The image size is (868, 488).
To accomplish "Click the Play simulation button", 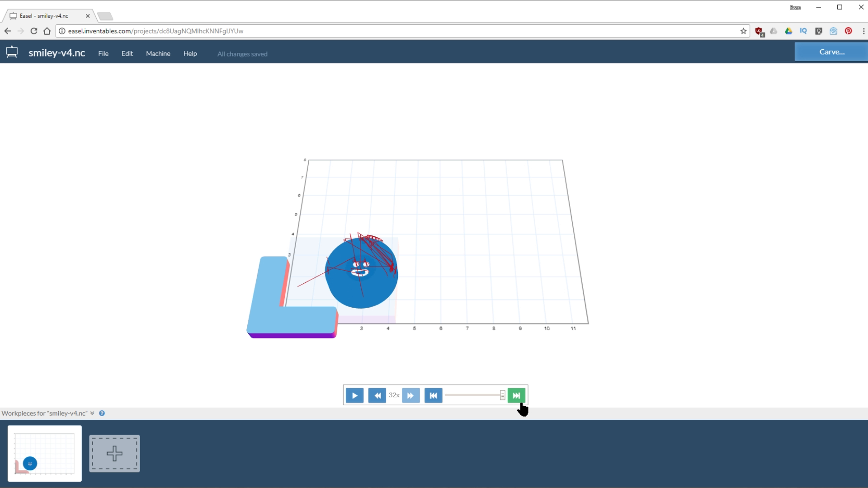I will point(354,395).
